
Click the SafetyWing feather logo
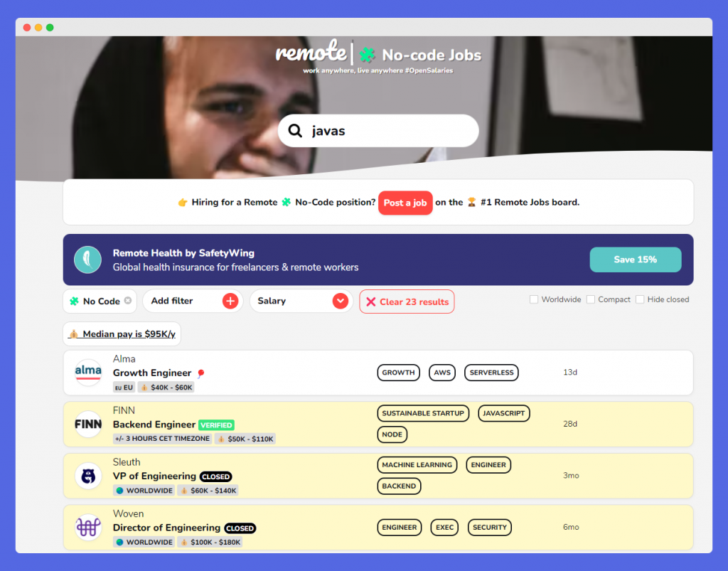click(87, 260)
